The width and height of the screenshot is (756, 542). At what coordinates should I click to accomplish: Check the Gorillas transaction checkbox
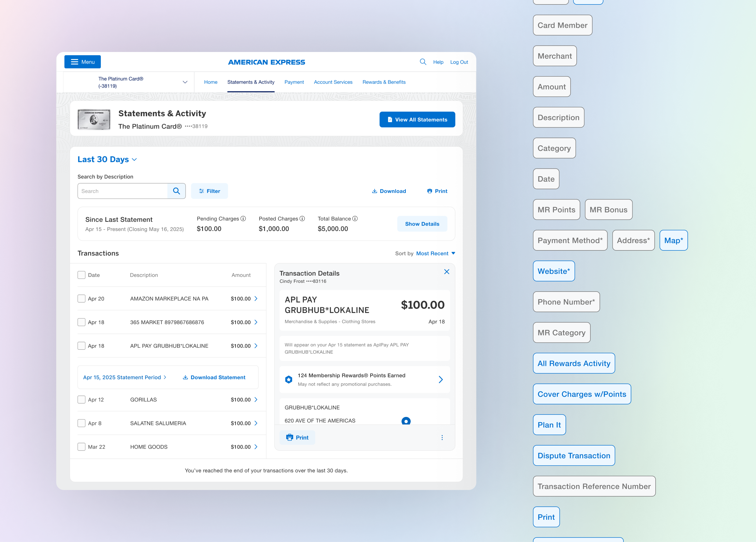[x=81, y=399]
